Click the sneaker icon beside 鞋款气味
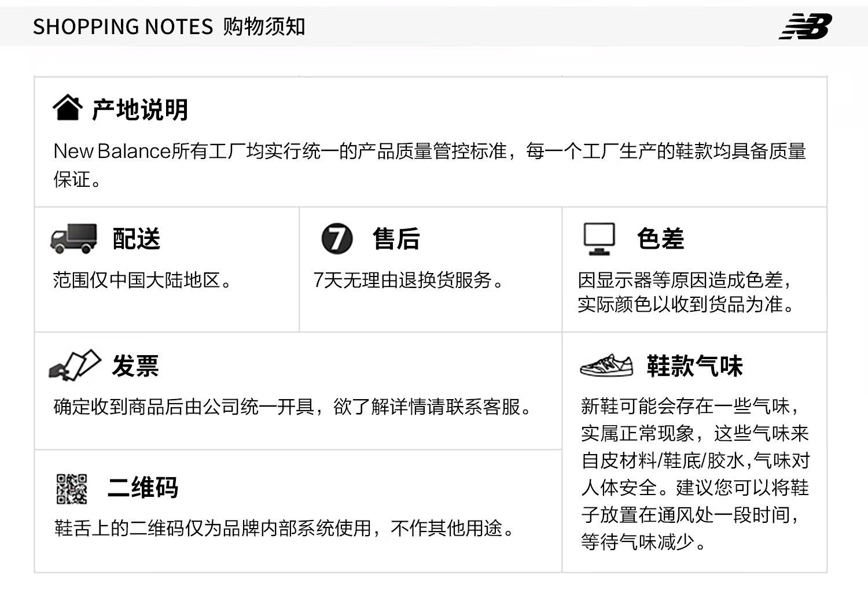 606,366
